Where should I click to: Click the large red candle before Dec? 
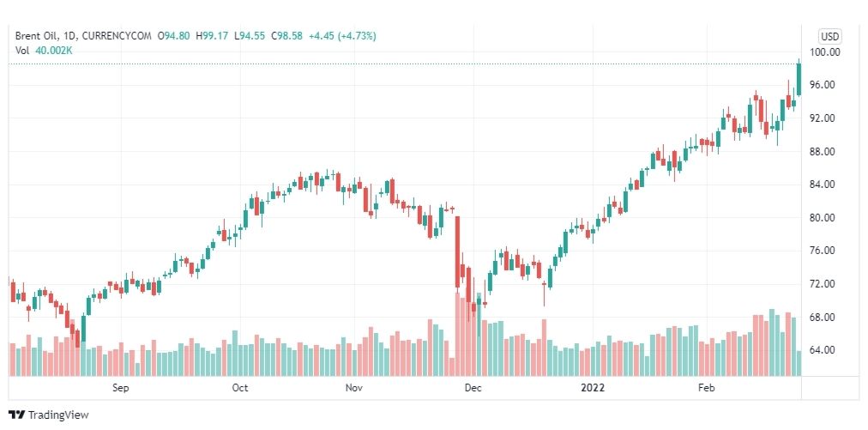(458, 251)
